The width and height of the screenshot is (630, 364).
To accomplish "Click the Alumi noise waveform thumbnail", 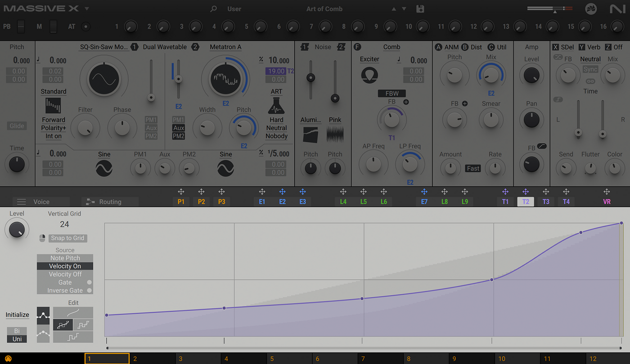I will [310, 135].
